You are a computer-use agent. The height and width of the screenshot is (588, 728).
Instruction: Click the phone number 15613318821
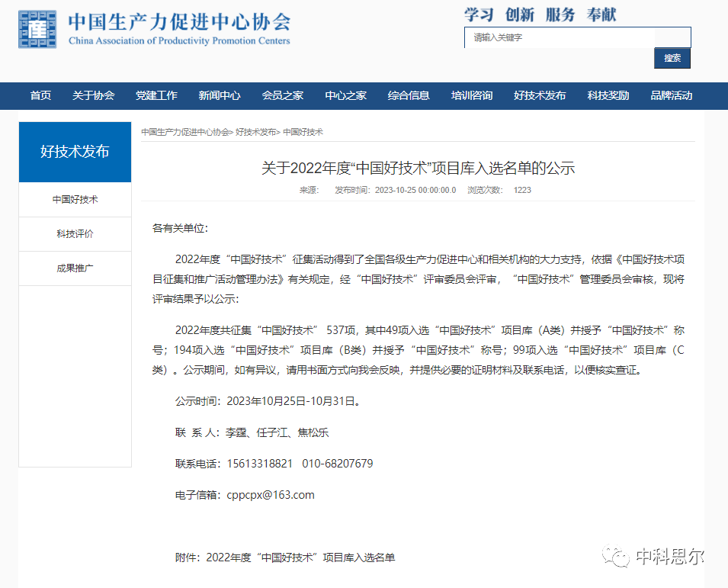point(259,464)
